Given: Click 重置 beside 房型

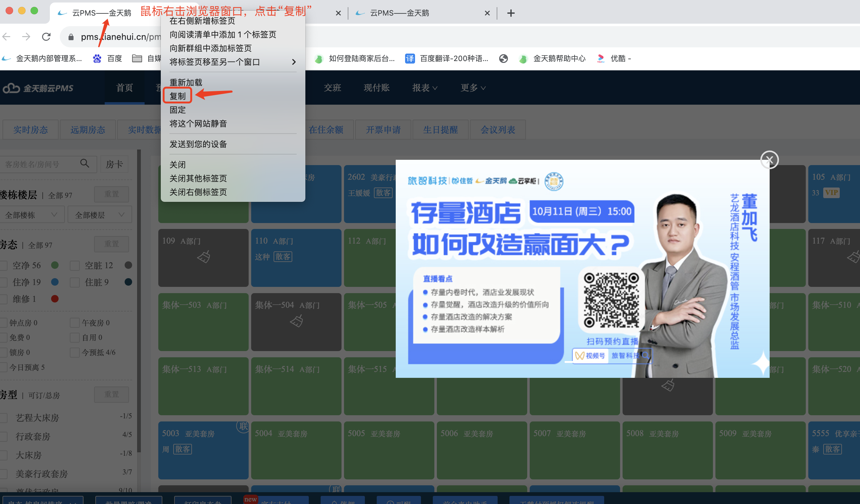Looking at the screenshot, I should (x=112, y=394).
